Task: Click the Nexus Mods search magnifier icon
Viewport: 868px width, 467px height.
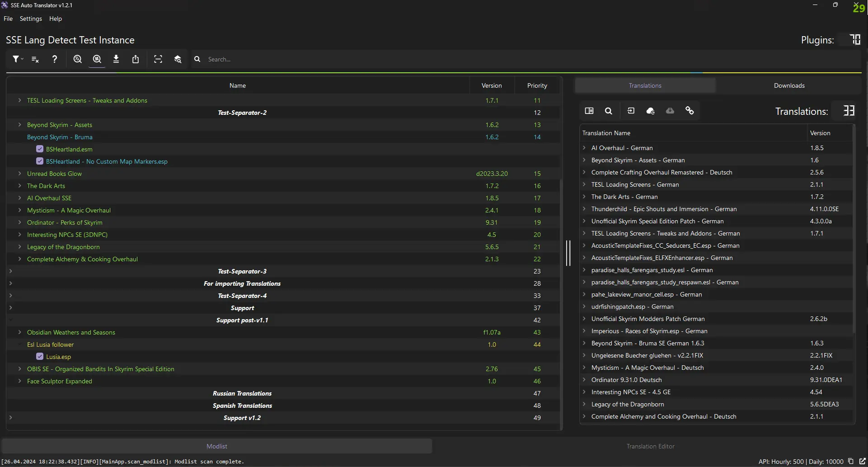Action: [97, 59]
